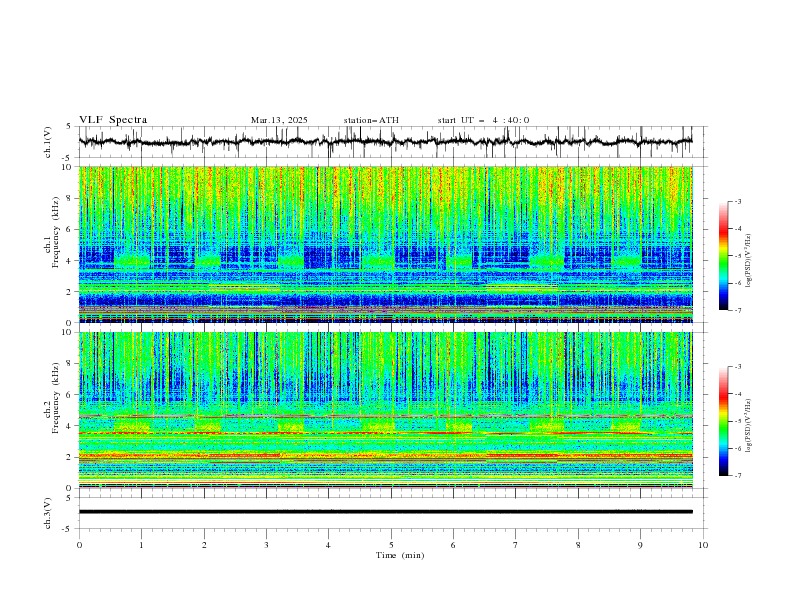Click the date "Mar.13, 2025" in header

click(279, 120)
